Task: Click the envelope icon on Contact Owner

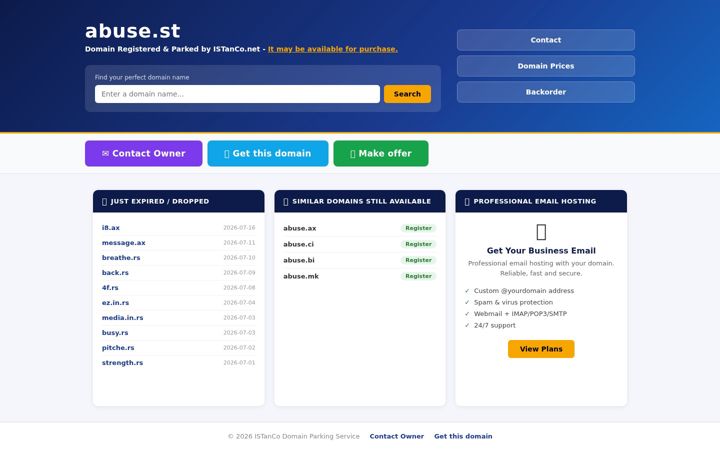Action: pos(105,153)
